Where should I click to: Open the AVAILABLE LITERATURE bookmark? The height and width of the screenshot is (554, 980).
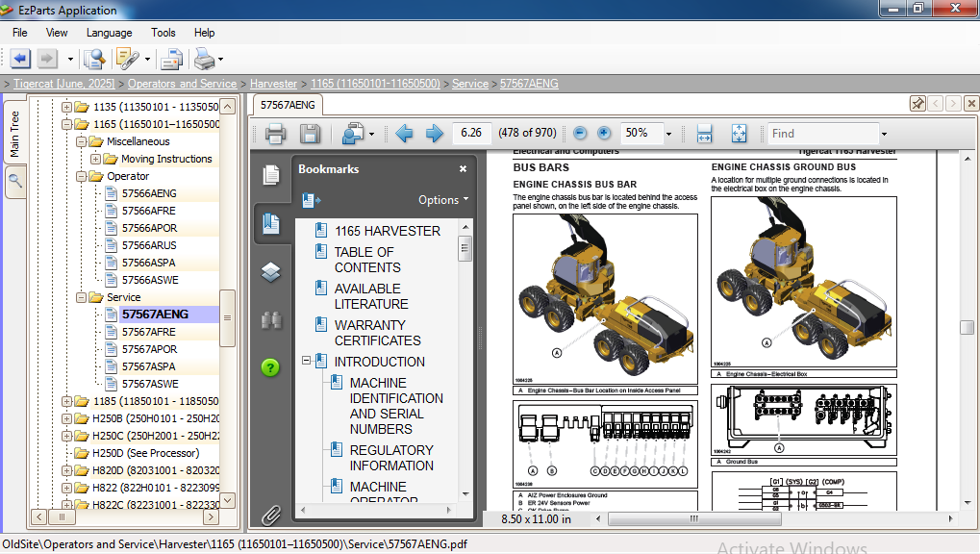coord(371,296)
